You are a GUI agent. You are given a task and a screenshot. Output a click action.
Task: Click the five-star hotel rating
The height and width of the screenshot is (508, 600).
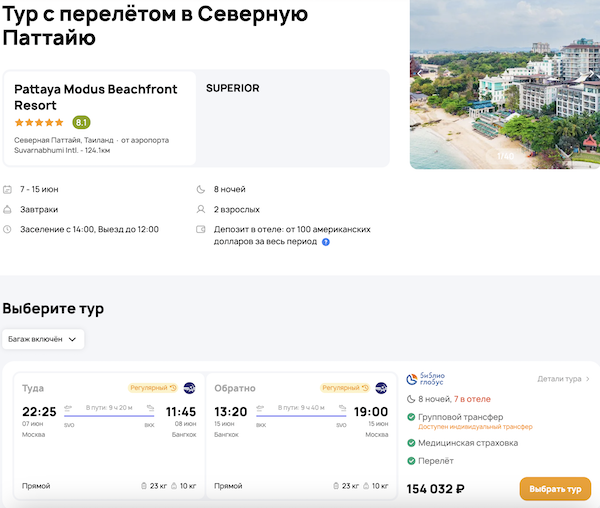click(x=39, y=123)
